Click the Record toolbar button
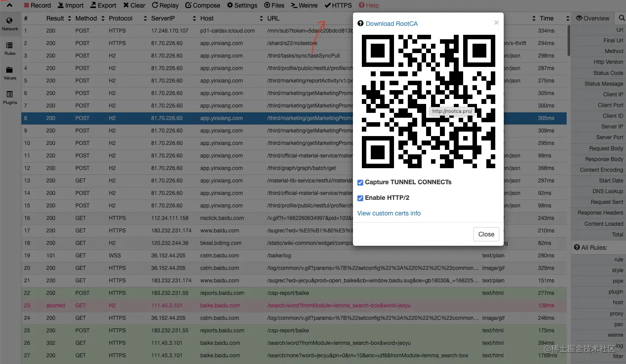 (37, 5)
